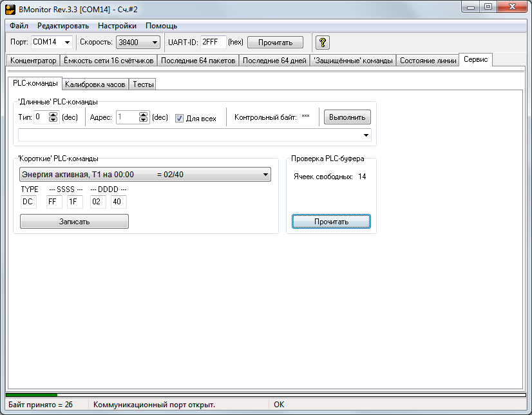
Task: Click Прочитать button next to UART-ID
Action: click(x=275, y=43)
